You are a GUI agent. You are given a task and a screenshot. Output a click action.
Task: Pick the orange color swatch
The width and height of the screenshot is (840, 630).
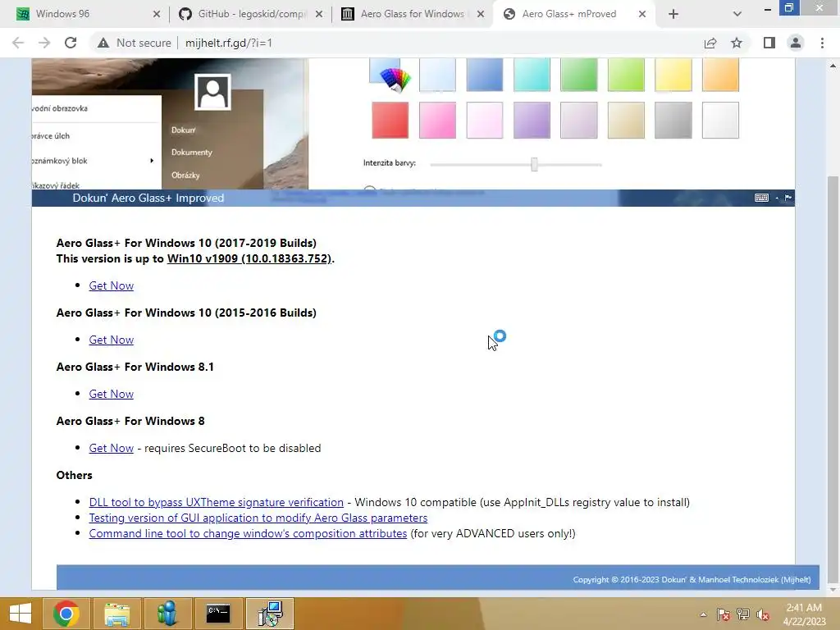click(x=720, y=75)
